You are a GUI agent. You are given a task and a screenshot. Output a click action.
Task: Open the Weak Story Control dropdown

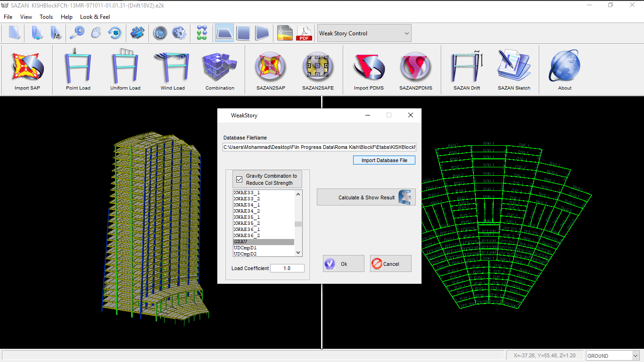tap(364, 33)
